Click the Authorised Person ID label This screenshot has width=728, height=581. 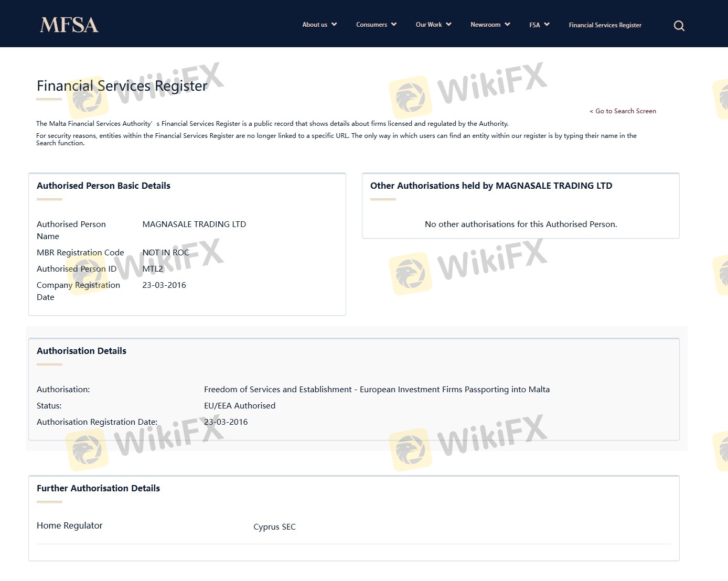(x=77, y=269)
